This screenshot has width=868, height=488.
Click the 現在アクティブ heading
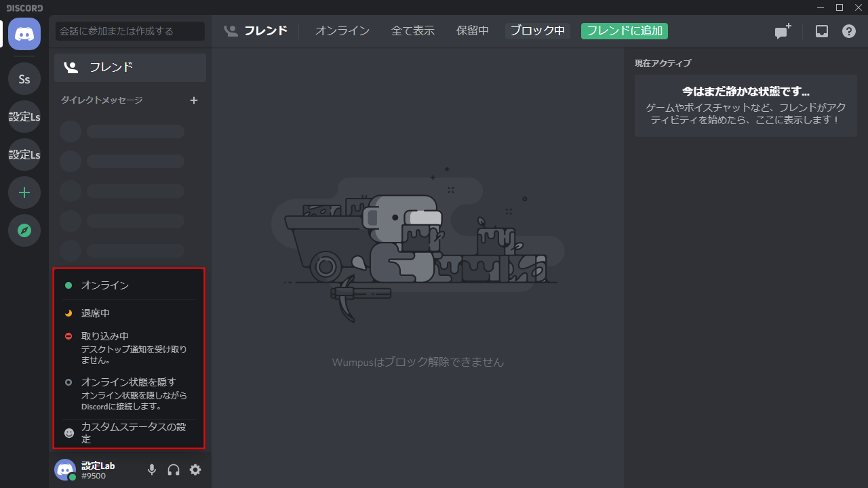pyautogui.click(x=663, y=64)
